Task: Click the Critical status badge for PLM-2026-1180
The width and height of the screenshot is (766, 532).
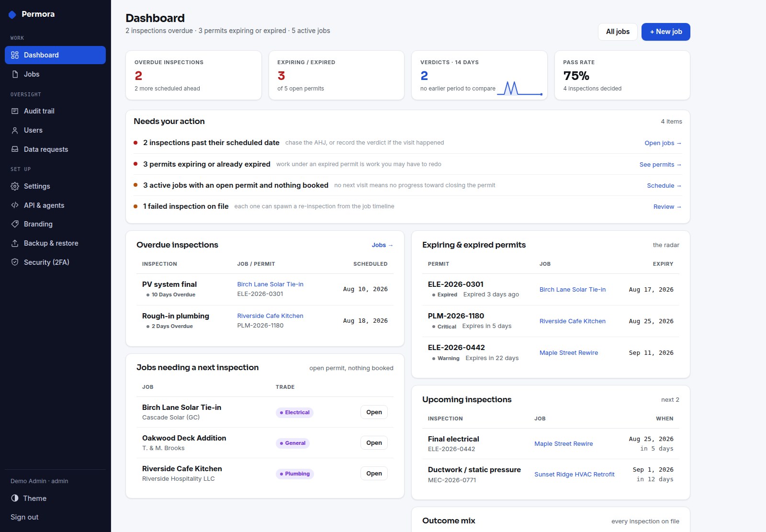Action: [x=444, y=327]
